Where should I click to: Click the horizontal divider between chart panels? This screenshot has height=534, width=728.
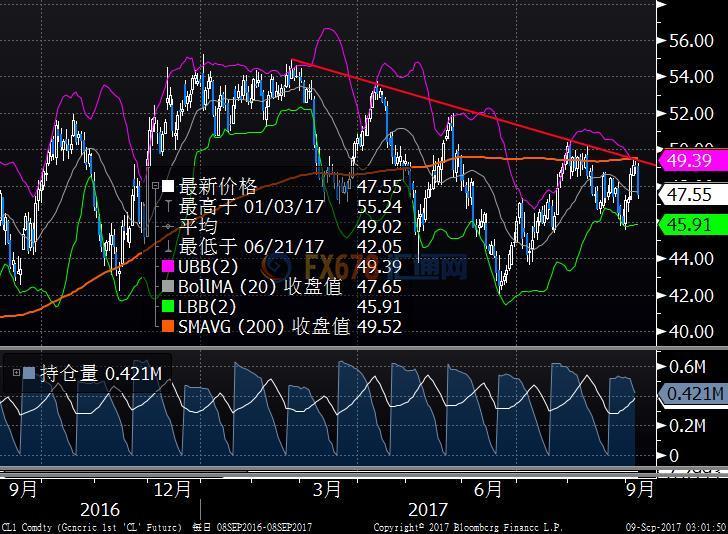coord(328,349)
